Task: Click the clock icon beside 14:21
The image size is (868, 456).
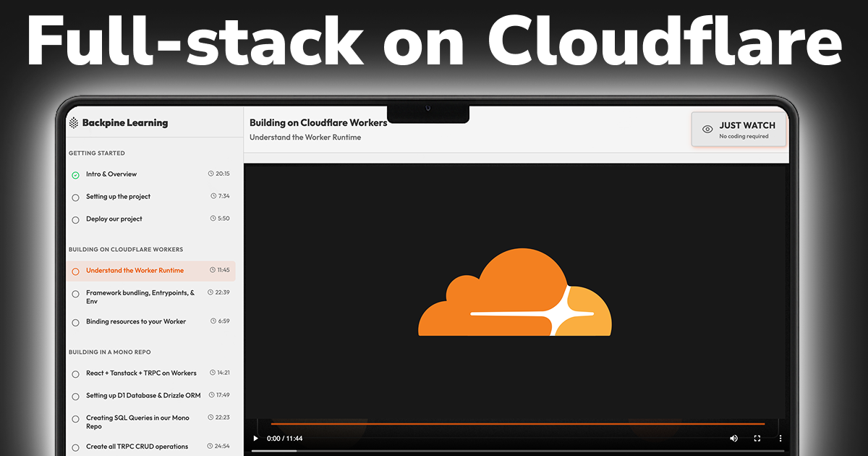Action: (x=212, y=373)
